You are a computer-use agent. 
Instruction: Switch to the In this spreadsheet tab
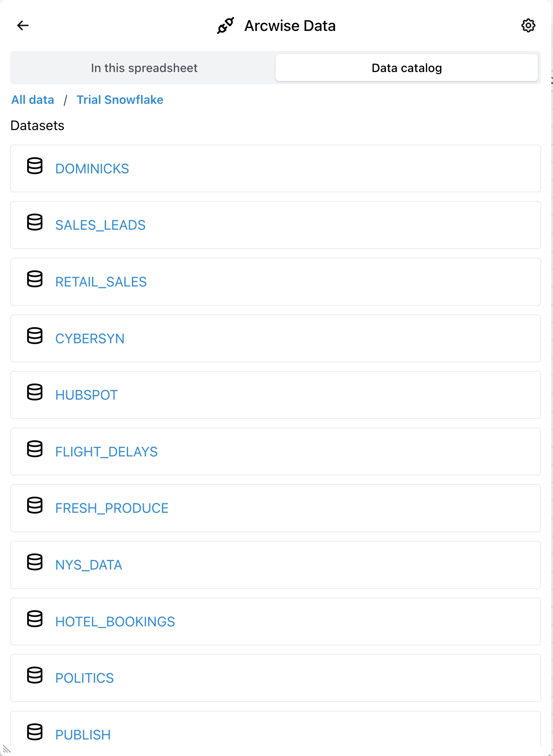point(144,68)
